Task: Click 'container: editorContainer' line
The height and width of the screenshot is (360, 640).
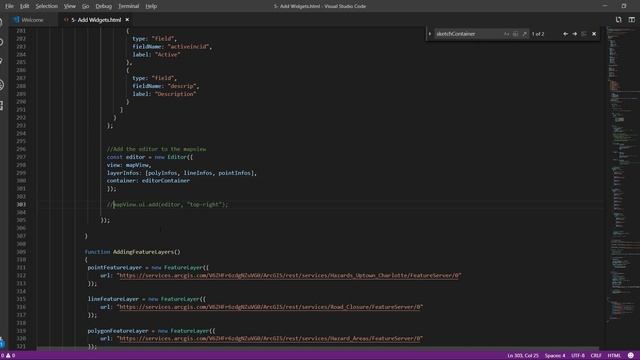Action: (148, 181)
